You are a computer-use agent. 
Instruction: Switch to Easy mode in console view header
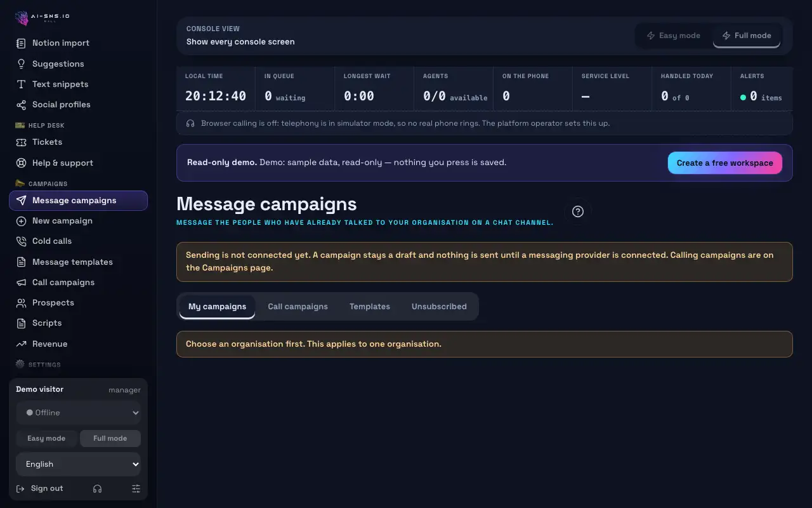pos(673,36)
